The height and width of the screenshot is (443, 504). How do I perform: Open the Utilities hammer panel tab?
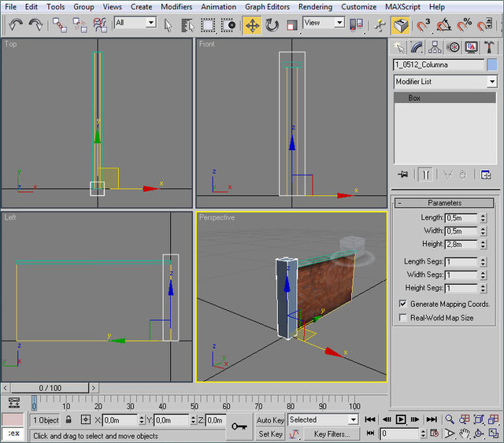pos(489,47)
